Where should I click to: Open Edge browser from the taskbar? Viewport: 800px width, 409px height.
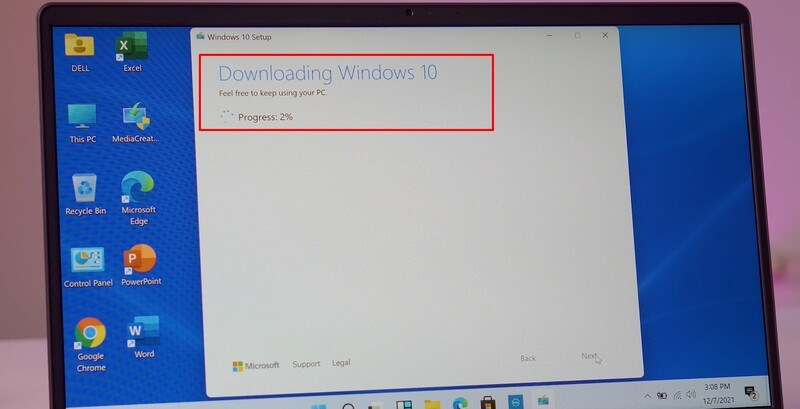coord(460,403)
